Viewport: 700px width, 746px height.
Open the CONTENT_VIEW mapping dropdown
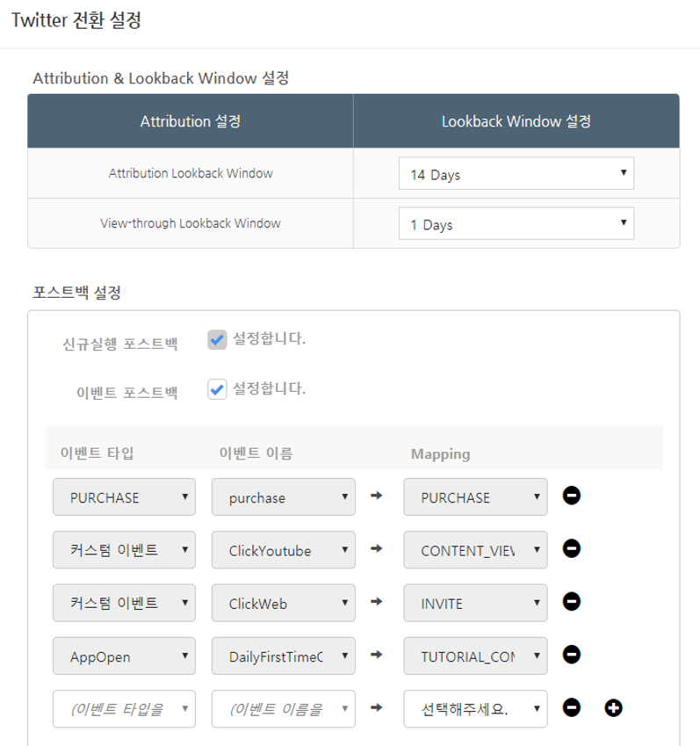475,550
